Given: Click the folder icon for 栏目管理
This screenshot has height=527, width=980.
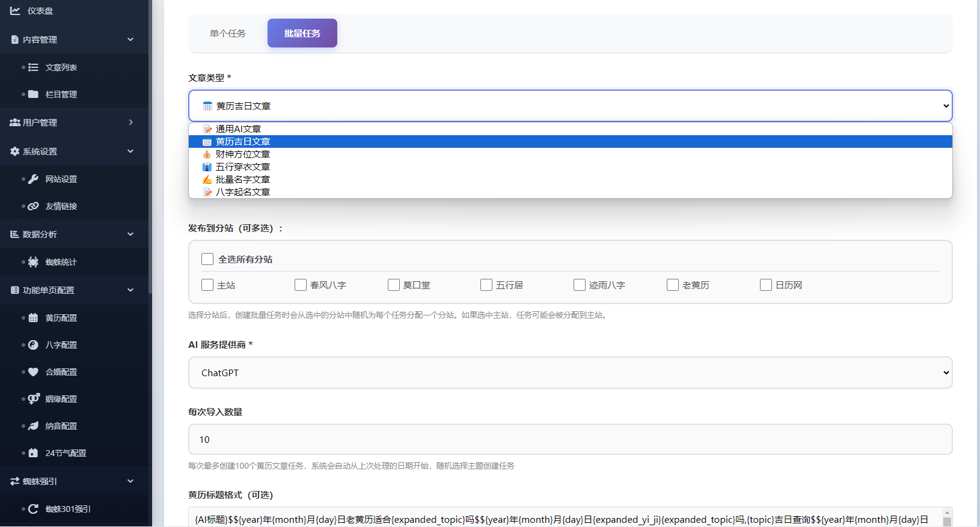Looking at the screenshot, I should click(x=34, y=94).
